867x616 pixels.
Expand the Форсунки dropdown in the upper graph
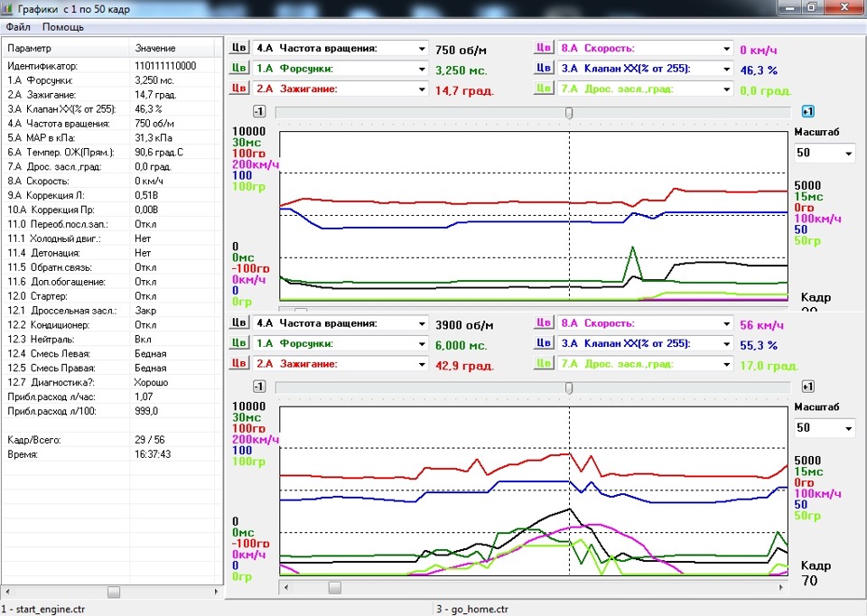422,70
